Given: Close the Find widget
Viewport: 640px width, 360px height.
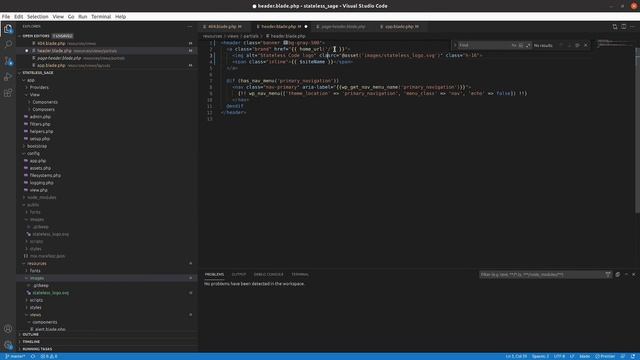Looking at the screenshot, I should pos(586,45).
